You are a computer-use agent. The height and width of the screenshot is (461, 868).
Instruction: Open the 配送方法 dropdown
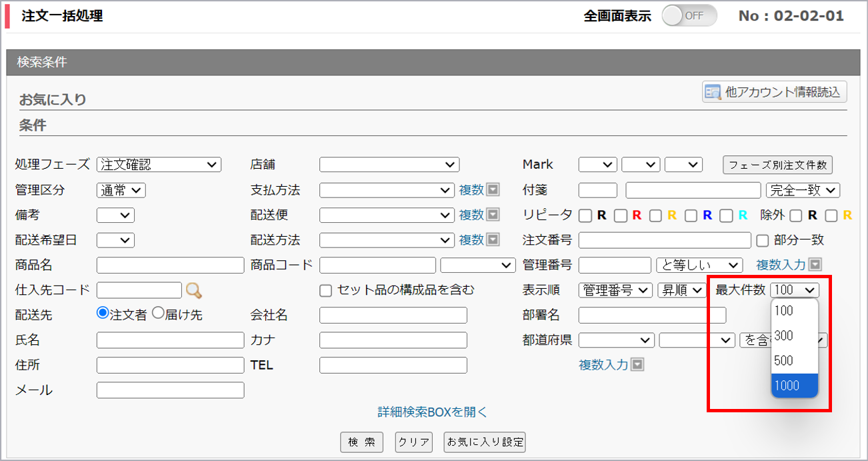tap(387, 240)
